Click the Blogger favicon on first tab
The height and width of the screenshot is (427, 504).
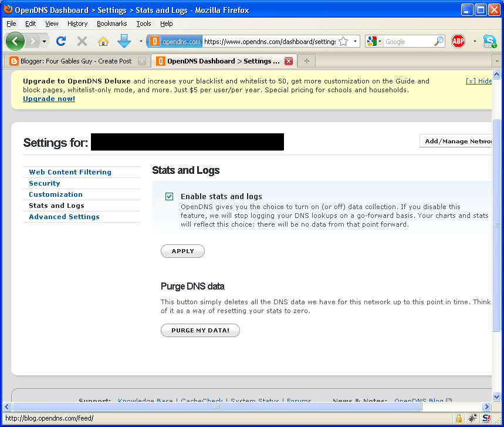14,61
